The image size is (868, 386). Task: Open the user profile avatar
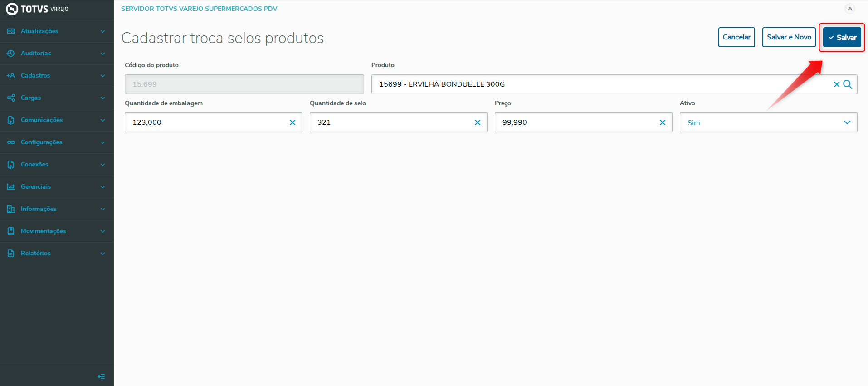[850, 9]
